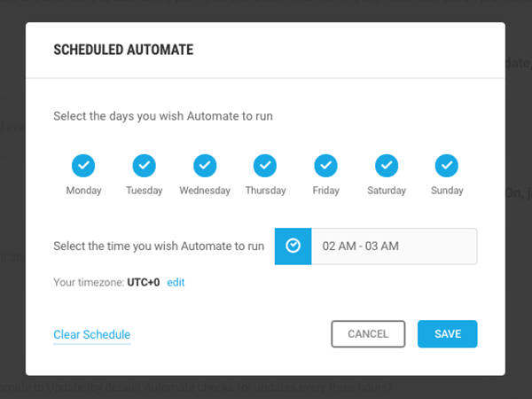The width and height of the screenshot is (532, 399).
Task: Click the UTC+0 timezone value
Action: (x=144, y=282)
